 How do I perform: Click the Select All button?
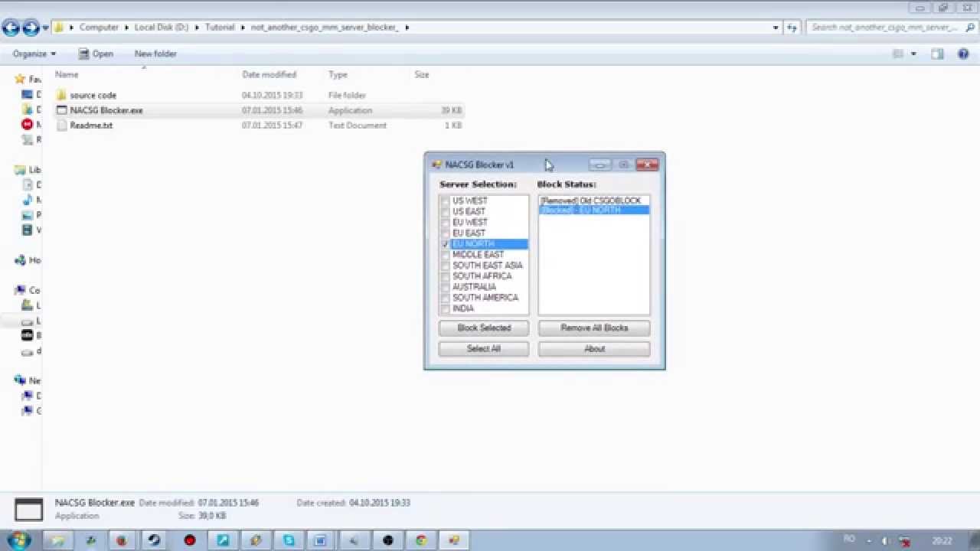tap(484, 349)
